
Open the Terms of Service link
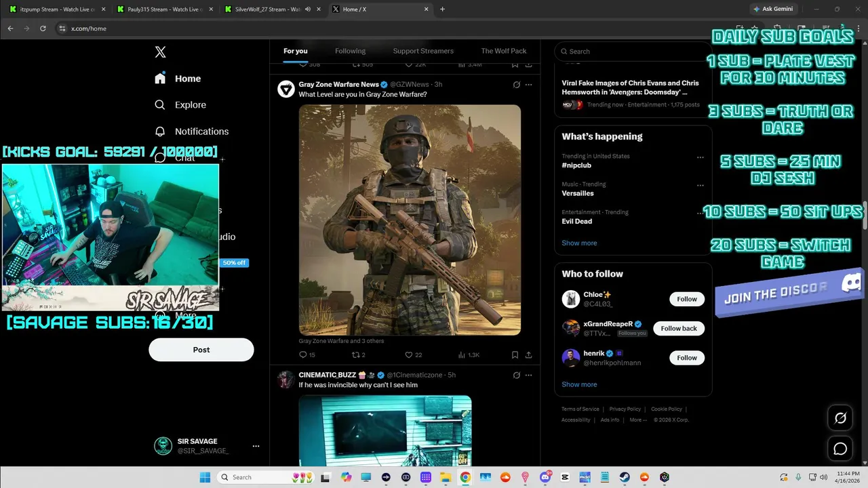(580, 409)
